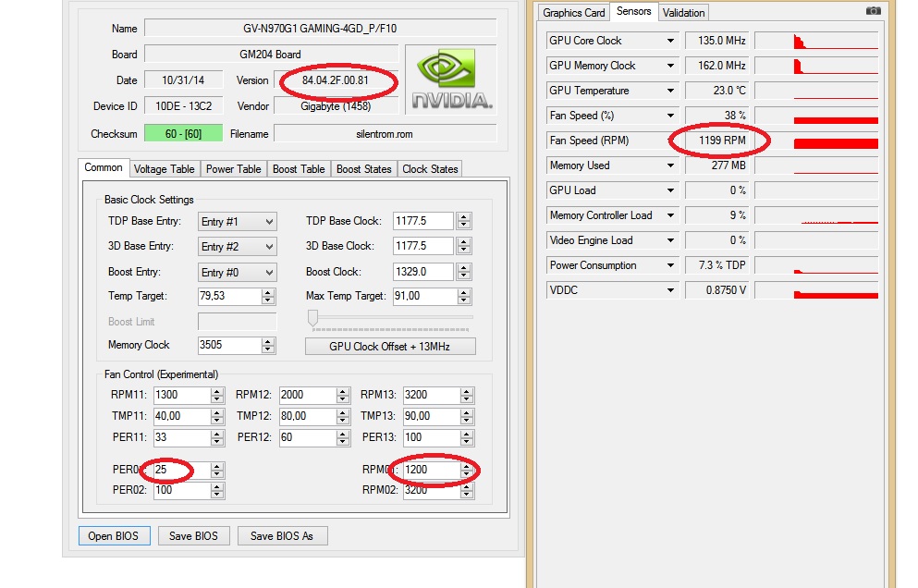Click the RPM01 field showing 1200
This screenshot has height=588, width=918.
(x=432, y=470)
